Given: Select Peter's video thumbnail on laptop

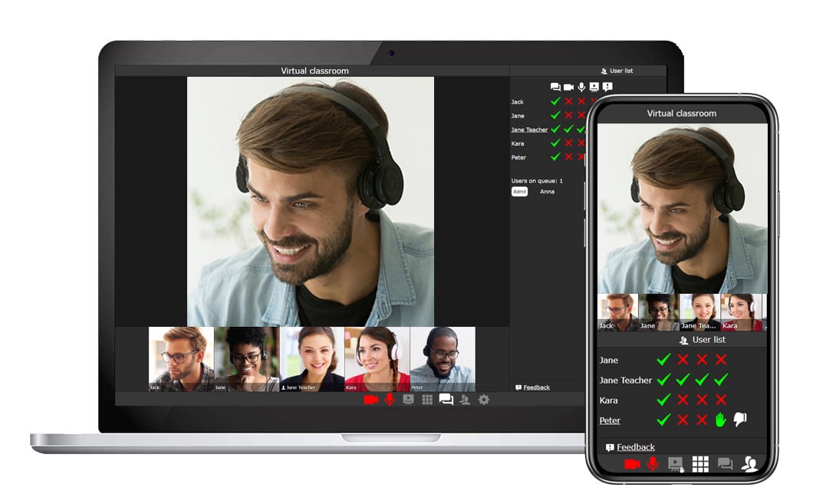Looking at the screenshot, I should (443, 359).
